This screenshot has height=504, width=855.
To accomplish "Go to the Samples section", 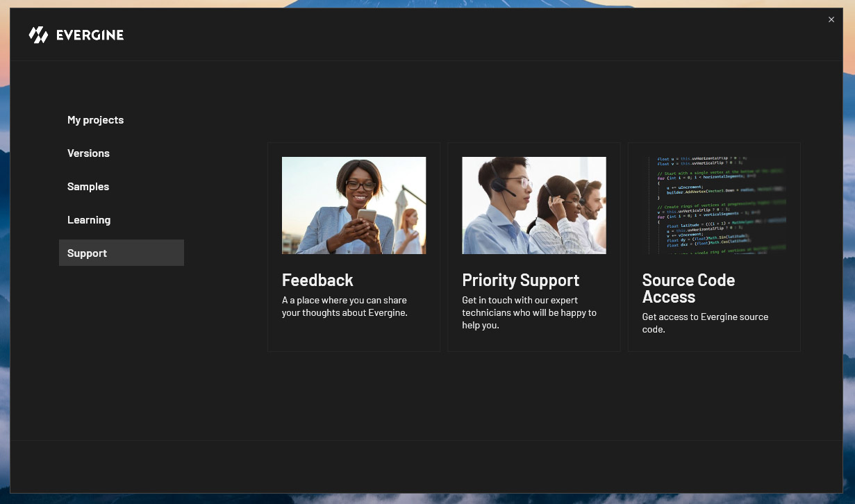I will point(88,187).
